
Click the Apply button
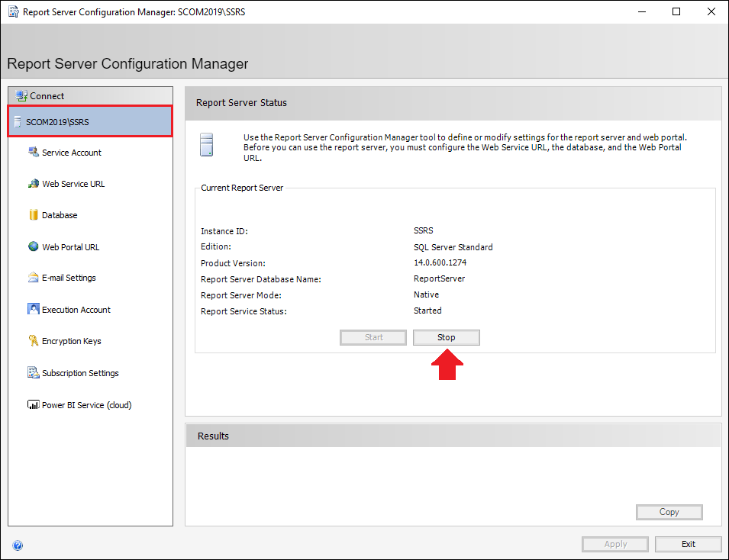(x=615, y=544)
